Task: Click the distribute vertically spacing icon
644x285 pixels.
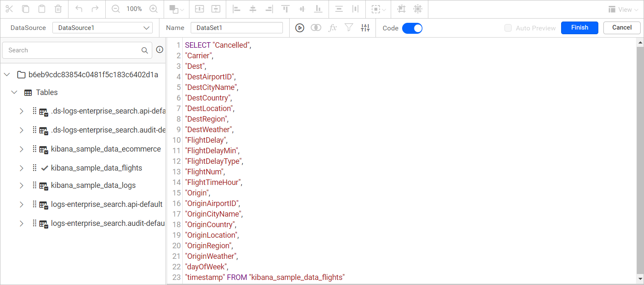Action: [x=339, y=9]
